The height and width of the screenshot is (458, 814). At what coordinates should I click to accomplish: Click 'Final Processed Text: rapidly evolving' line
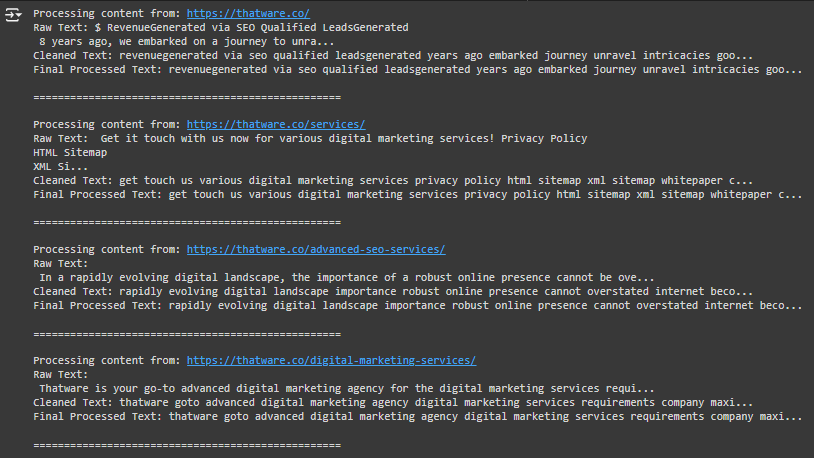tap(417, 306)
